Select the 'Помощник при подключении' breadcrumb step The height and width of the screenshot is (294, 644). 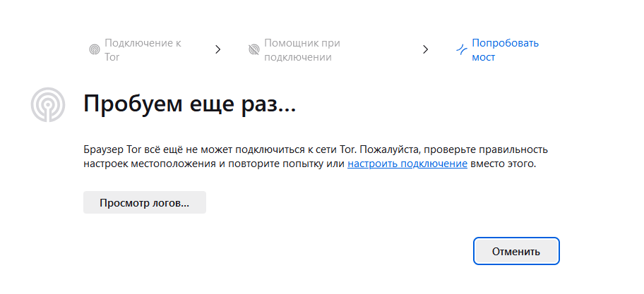295,50
